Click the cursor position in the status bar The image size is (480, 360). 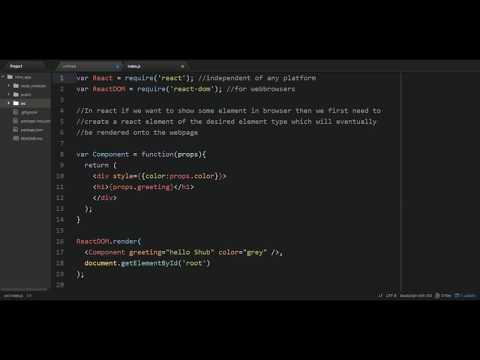click(29, 295)
